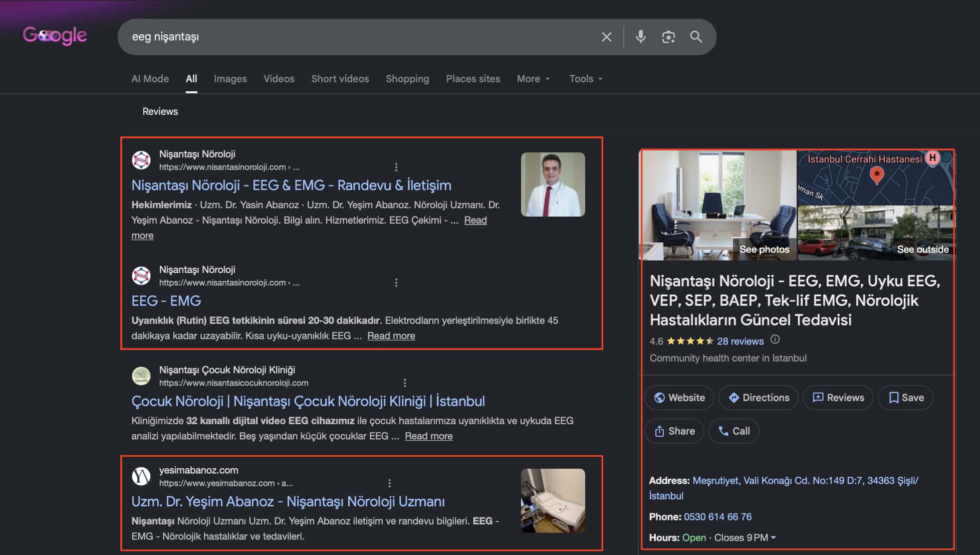This screenshot has height=555, width=980.
Task: Open options menu for Nişantaşı Çocuk Nöroloji result
Action: pos(405,383)
